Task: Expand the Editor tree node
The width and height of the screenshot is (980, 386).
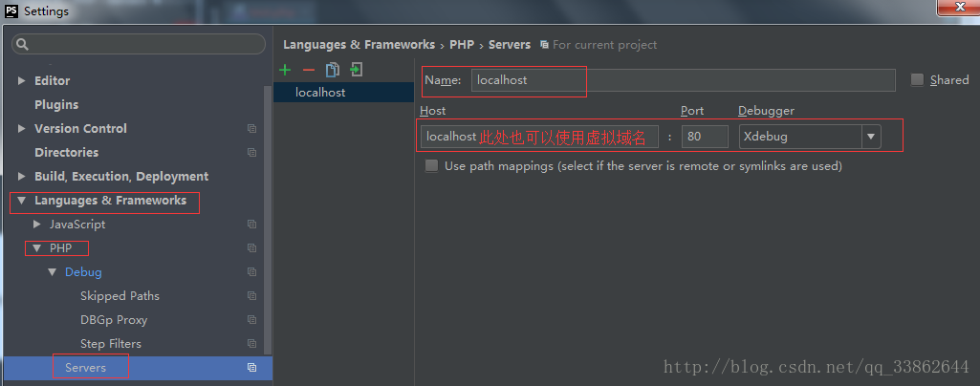Action: tap(22, 80)
